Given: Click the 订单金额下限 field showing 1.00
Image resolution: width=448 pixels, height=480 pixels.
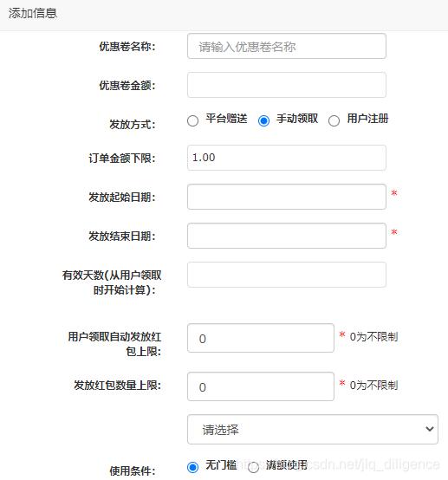Looking at the screenshot, I should click(287, 158).
